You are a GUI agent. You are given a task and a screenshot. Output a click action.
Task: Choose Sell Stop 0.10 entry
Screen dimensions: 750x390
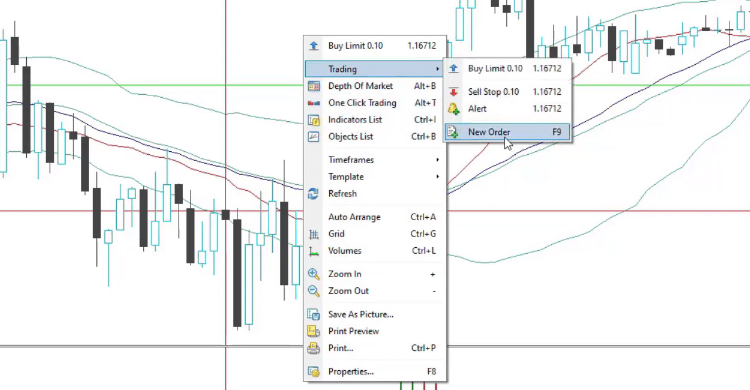coord(507,91)
